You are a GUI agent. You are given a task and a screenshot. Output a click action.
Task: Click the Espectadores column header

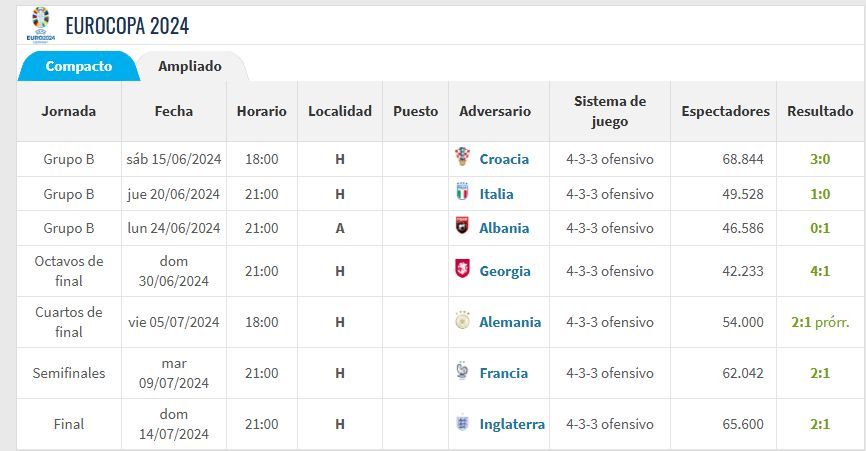click(725, 111)
